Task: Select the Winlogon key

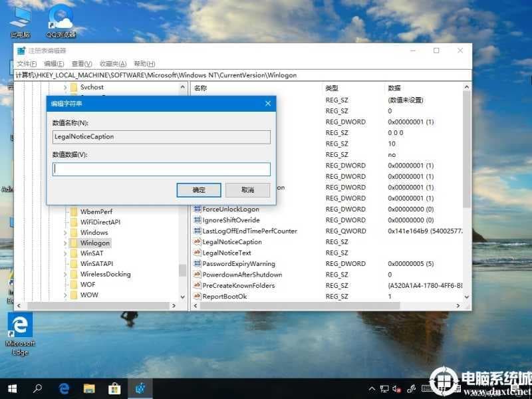Action: pyautogui.click(x=94, y=243)
